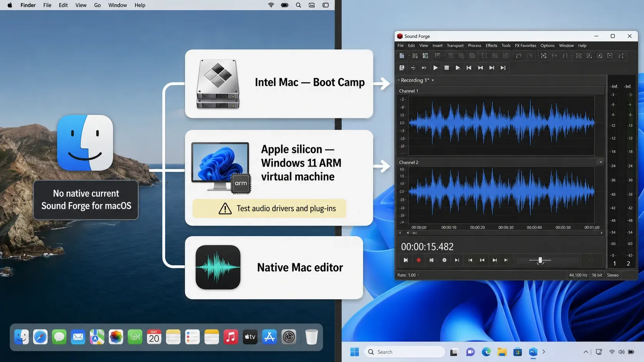Image resolution: width=644 pixels, height=362 pixels.
Task: Open Finder from the macOS dock
Action: click(22, 337)
